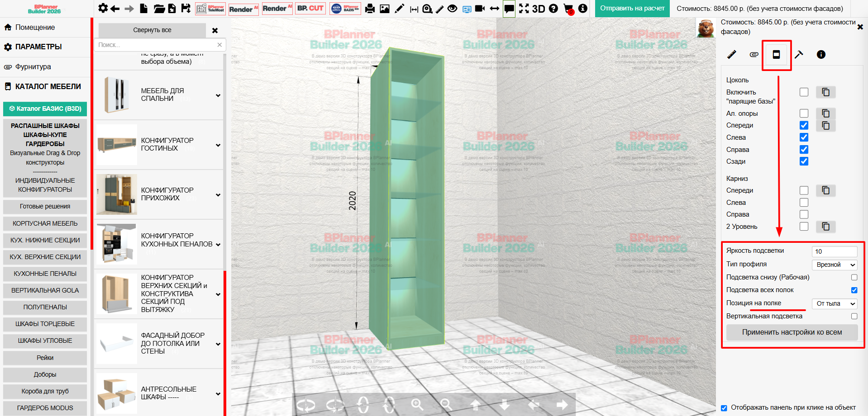Open Позиция на полке dropdown
868x416 pixels.
click(x=835, y=303)
